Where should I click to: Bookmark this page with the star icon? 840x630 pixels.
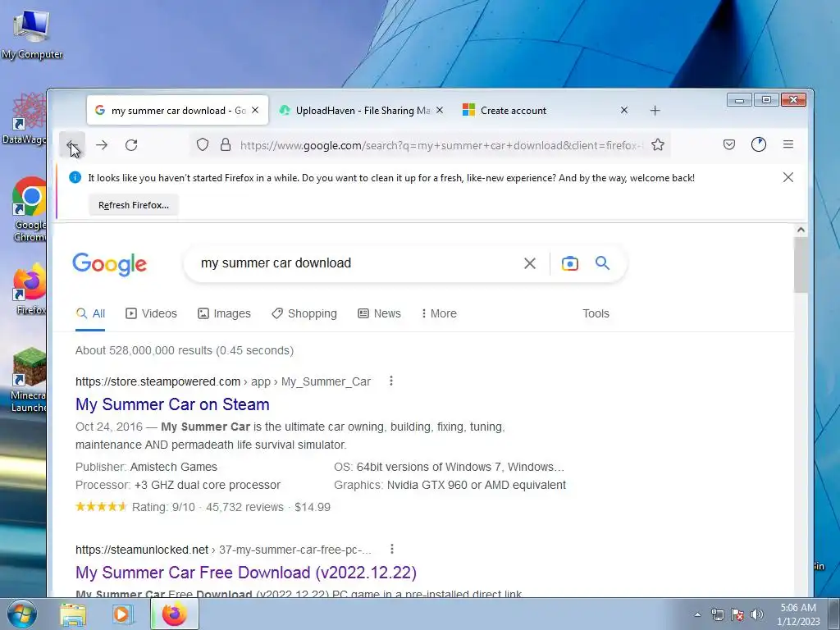[658, 144]
